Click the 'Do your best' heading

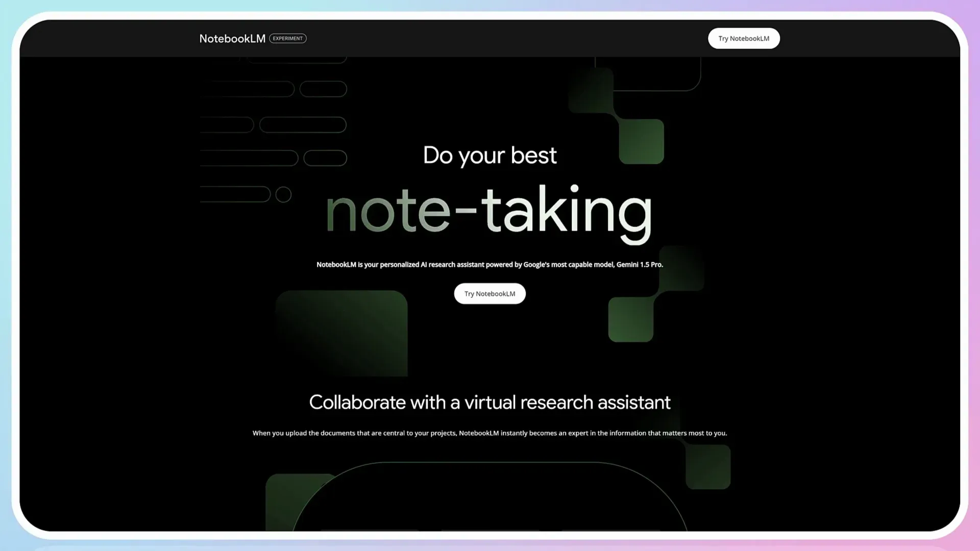[489, 155]
